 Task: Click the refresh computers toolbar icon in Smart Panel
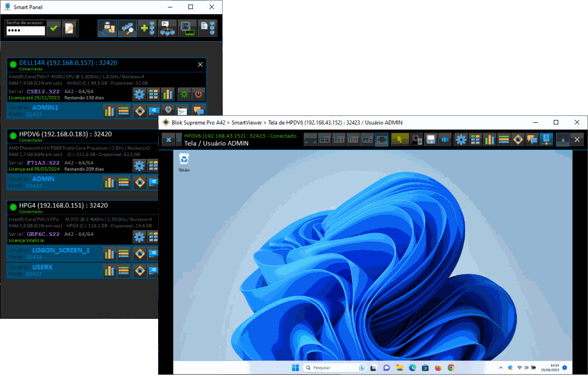point(107,29)
